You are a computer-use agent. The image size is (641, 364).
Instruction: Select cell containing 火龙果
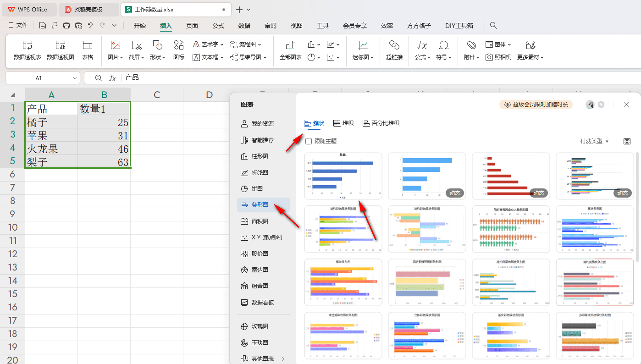click(x=51, y=149)
